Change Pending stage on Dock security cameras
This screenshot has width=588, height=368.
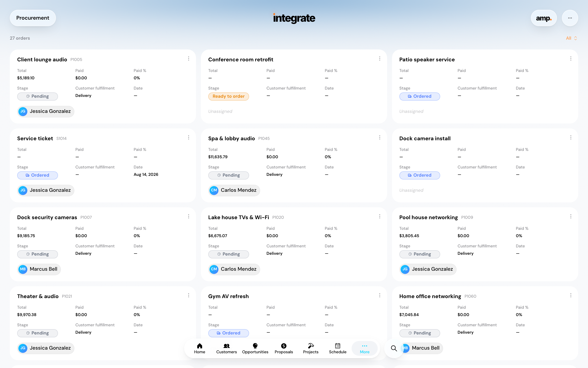pos(37,254)
